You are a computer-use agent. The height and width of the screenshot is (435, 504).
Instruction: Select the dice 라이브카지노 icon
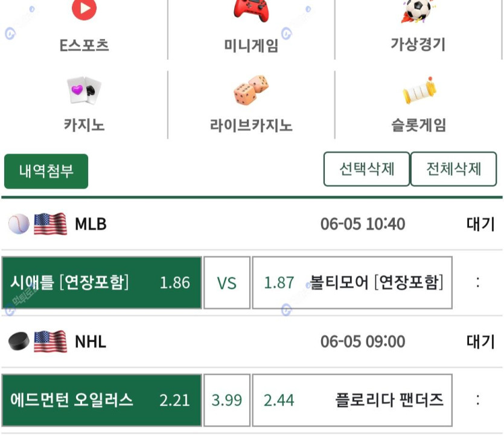pos(251,90)
